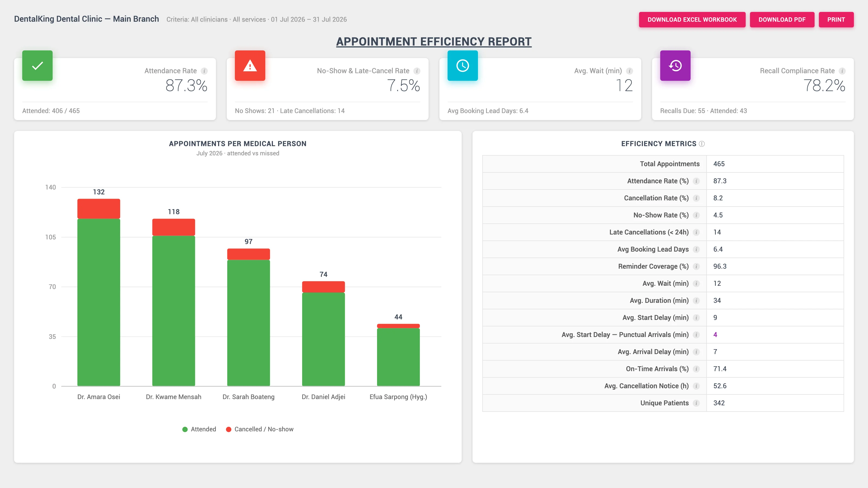This screenshot has width=868, height=488.
Task: Click the blue clock Avg. Wait icon
Action: tap(463, 66)
